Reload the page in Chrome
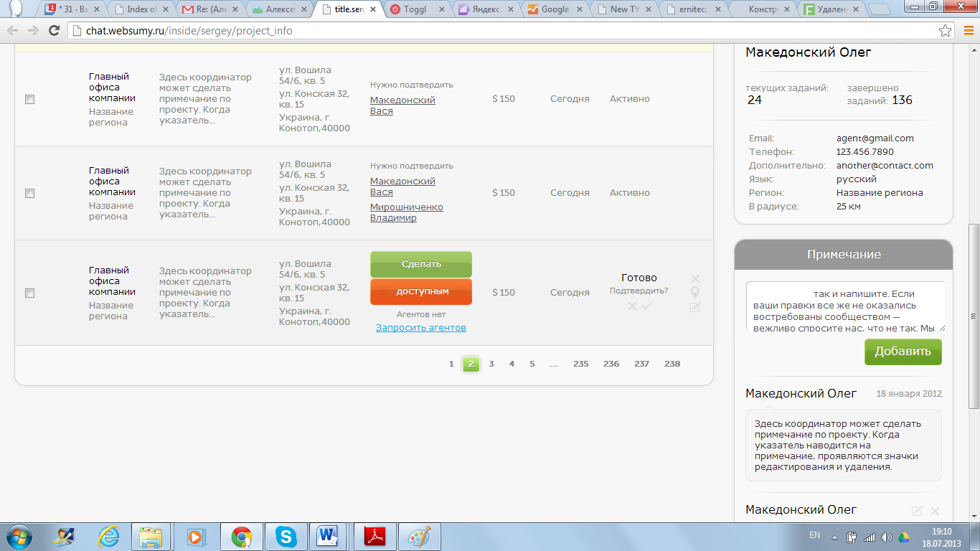The image size is (980, 551). click(x=54, y=31)
